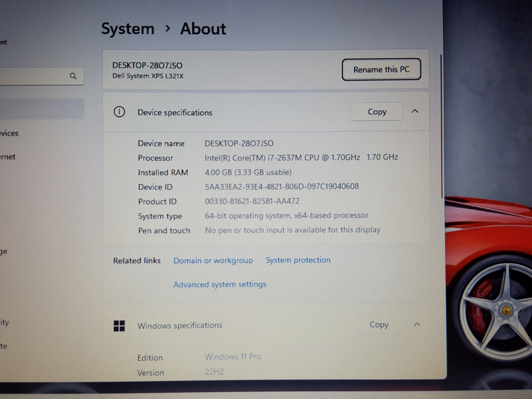Click the Windows specifications header title
This screenshot has height=399, width=532.
click(x=180, y=325)
